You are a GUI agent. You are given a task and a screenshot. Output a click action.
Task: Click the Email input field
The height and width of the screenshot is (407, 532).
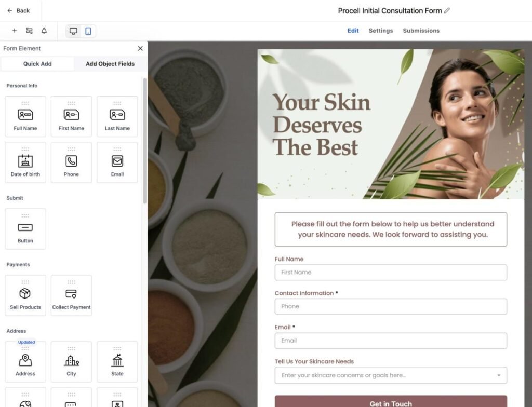391,341
